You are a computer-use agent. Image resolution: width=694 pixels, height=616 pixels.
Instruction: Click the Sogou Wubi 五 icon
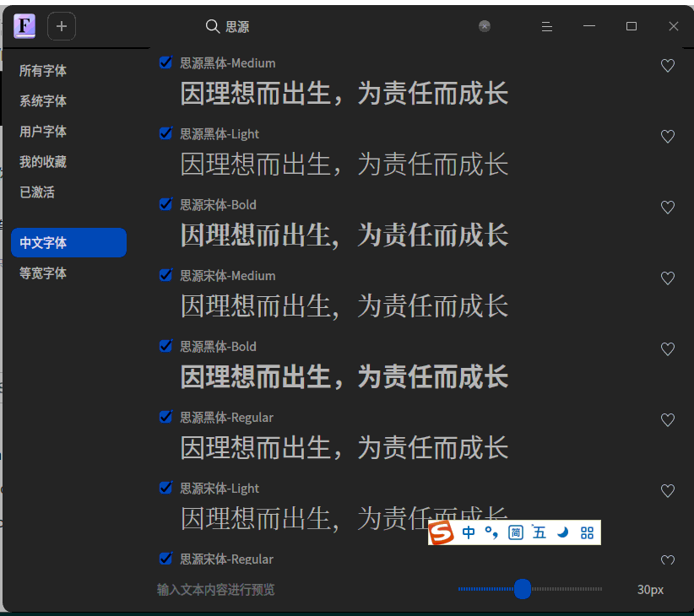pos(539,532)
